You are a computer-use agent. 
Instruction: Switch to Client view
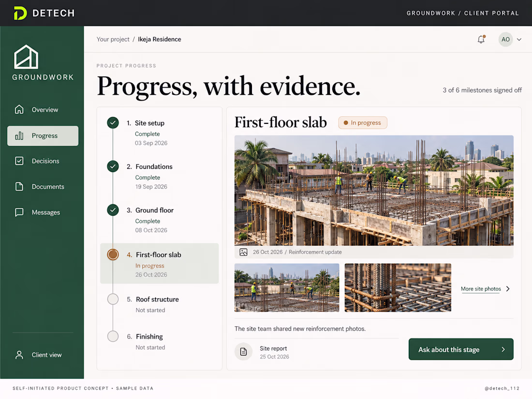click(x=38, y=355)
